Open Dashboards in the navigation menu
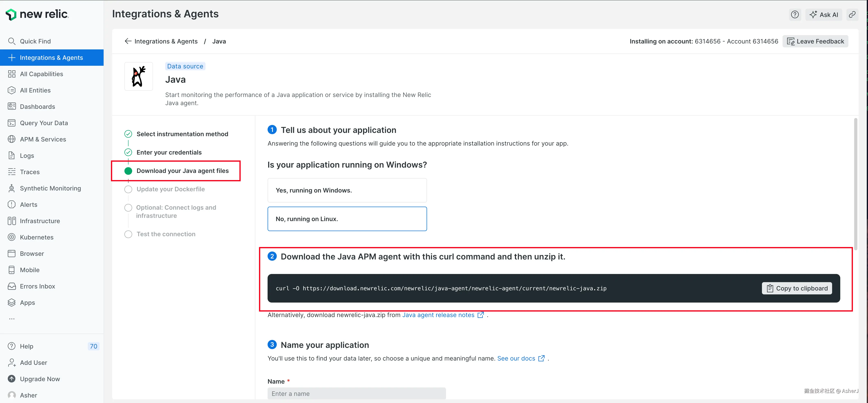Image resolution: width=868 pixels, height=403 pixels. point(37,107)
